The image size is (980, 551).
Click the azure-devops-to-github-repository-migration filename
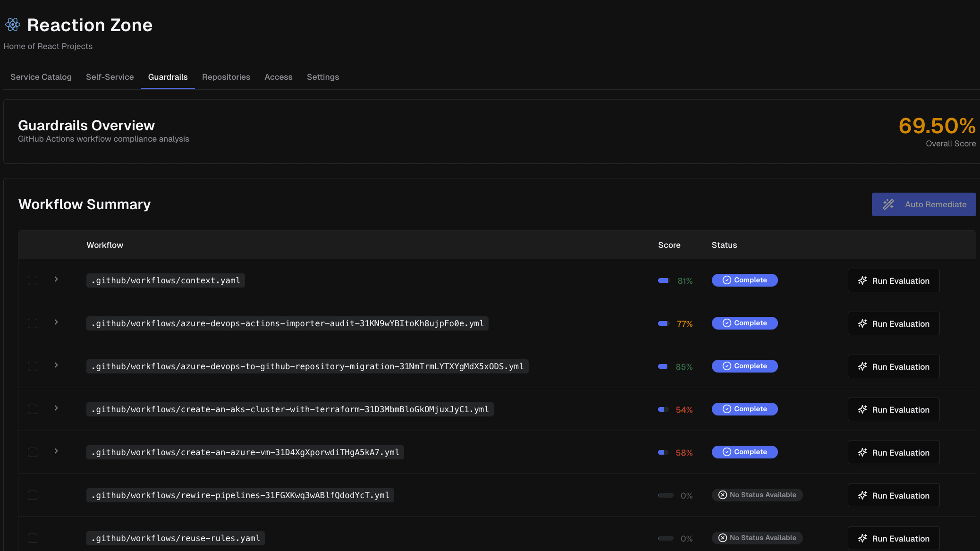(x=307, y=366)
